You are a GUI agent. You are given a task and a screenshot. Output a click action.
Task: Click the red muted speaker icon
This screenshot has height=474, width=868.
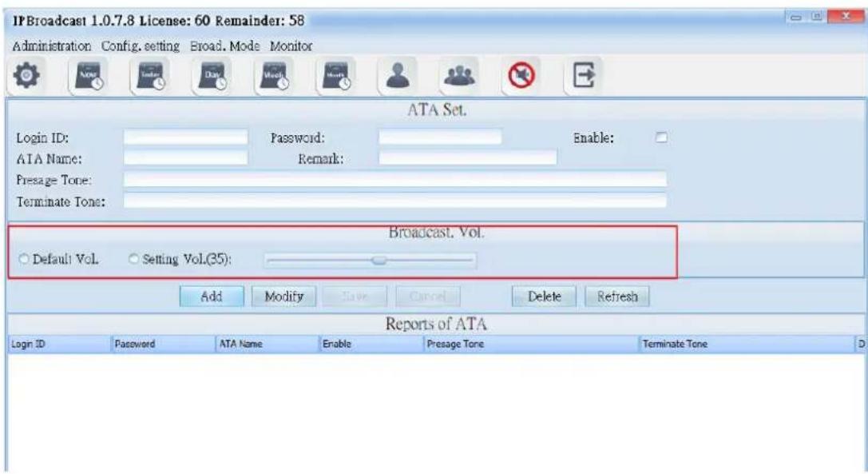pos(521,75)
